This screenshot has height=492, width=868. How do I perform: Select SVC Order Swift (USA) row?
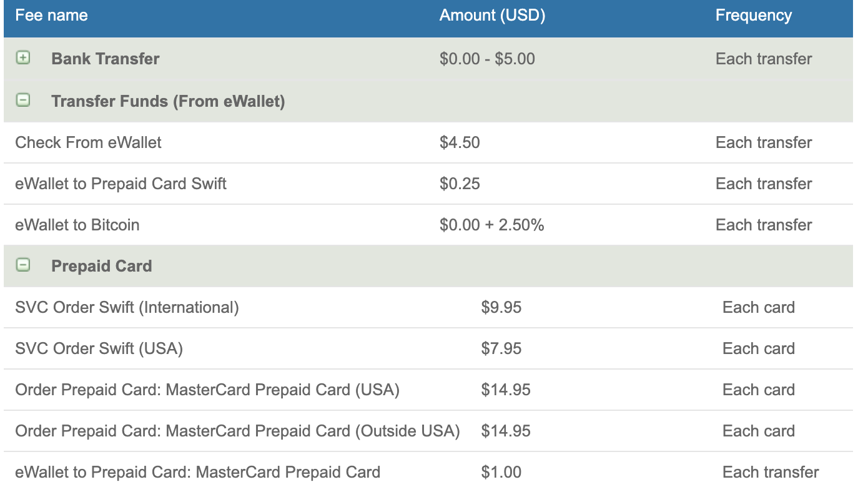[99, 348]
